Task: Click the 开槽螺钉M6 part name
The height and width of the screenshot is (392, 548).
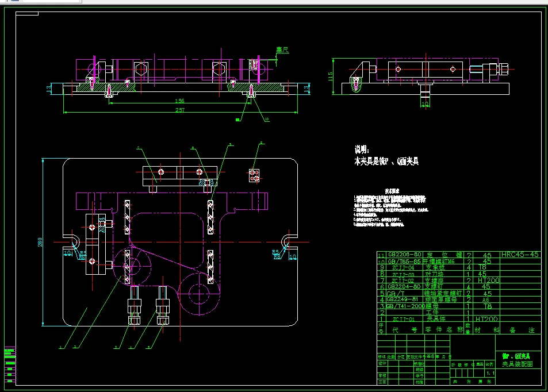Action: pos(439,262)
